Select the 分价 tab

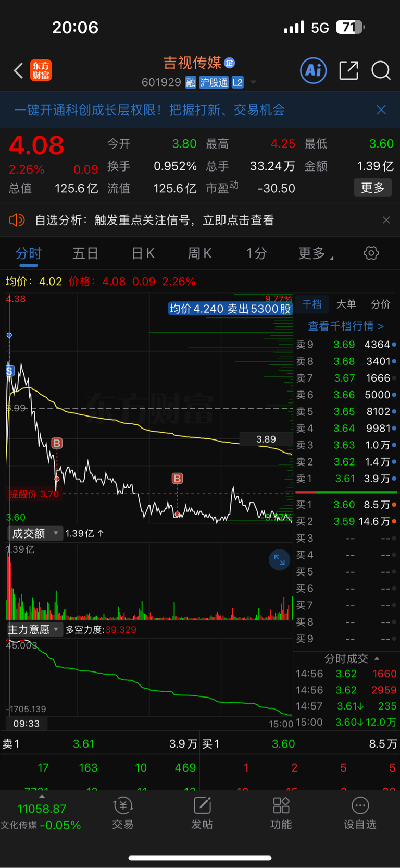point(380,304)
